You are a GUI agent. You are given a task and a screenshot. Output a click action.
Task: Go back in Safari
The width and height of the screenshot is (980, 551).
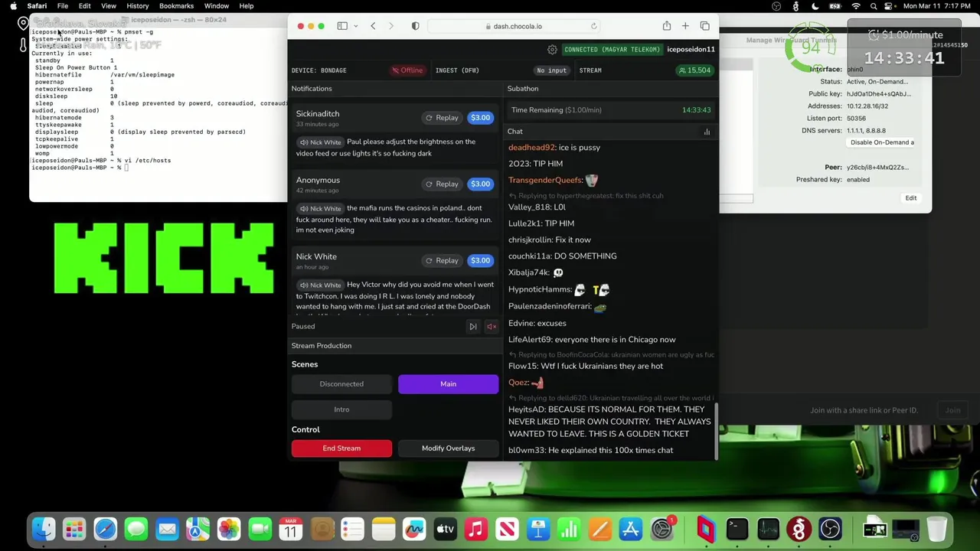pyautogui.click(x=373, y=26)
